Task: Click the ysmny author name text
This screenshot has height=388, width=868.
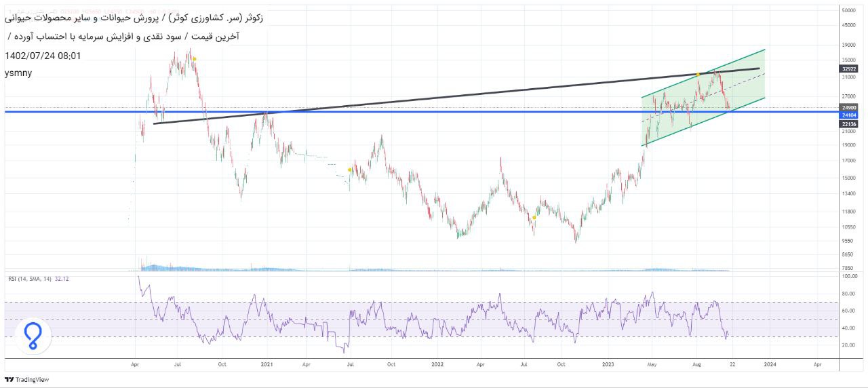Action: coord(18,73)
